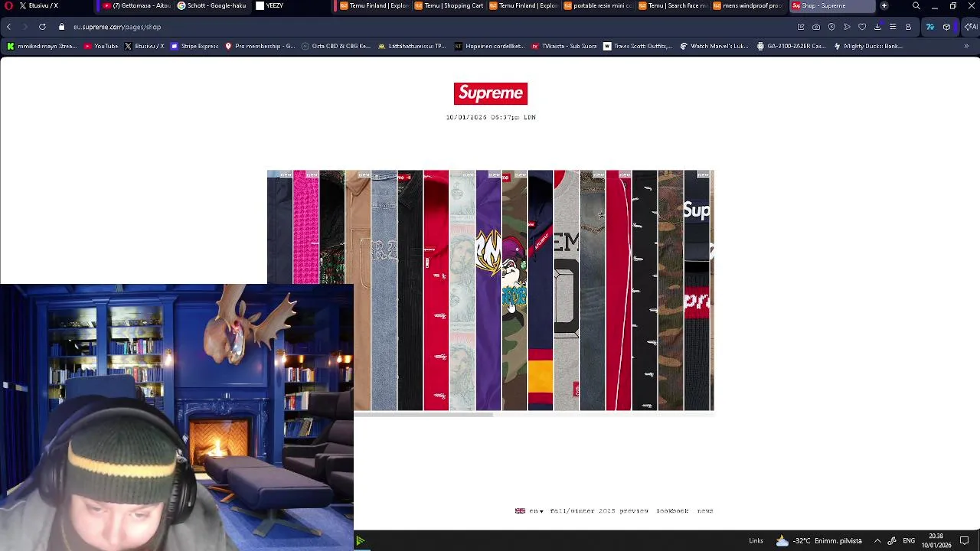Open the Osta CBD & CBG bookmark

tap(336, 46)
